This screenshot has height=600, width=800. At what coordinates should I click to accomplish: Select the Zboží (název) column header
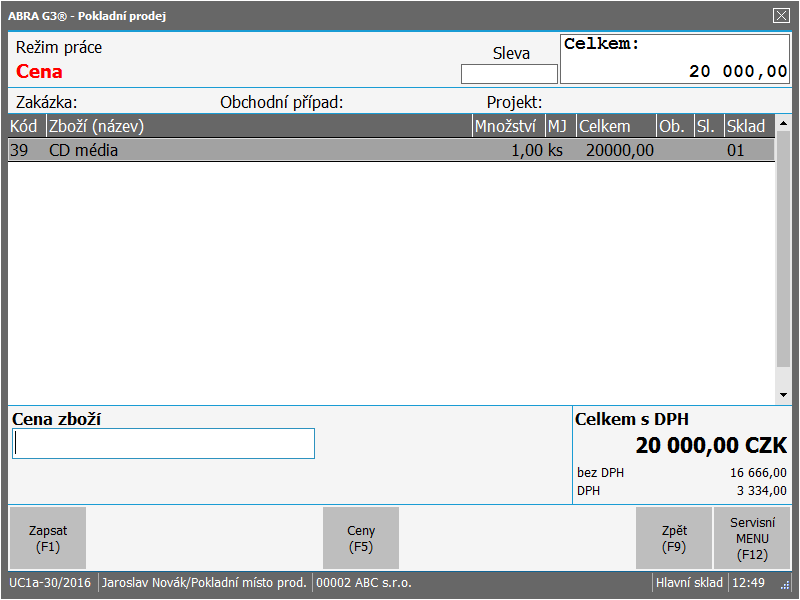[x=258, y=126]
